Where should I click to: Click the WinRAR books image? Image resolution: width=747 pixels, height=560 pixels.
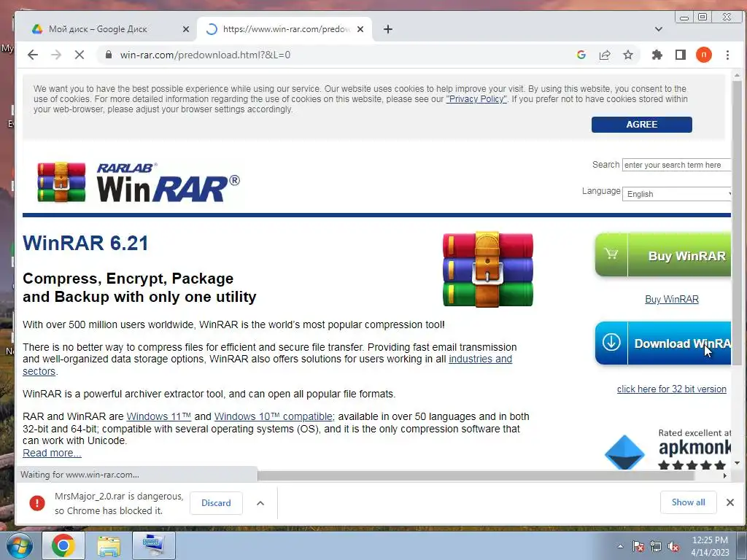pyautogui.click(x=488, y=270)
